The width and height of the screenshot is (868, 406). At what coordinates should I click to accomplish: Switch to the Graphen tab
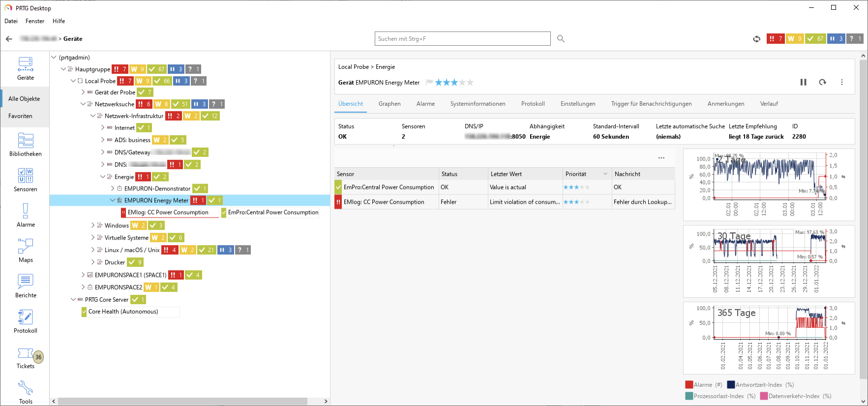(389, 104)
